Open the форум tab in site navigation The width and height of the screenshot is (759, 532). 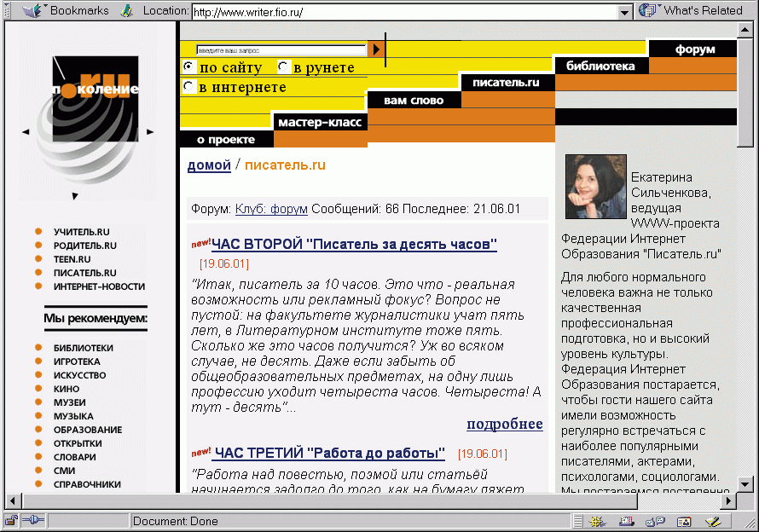tap(694, 49)
